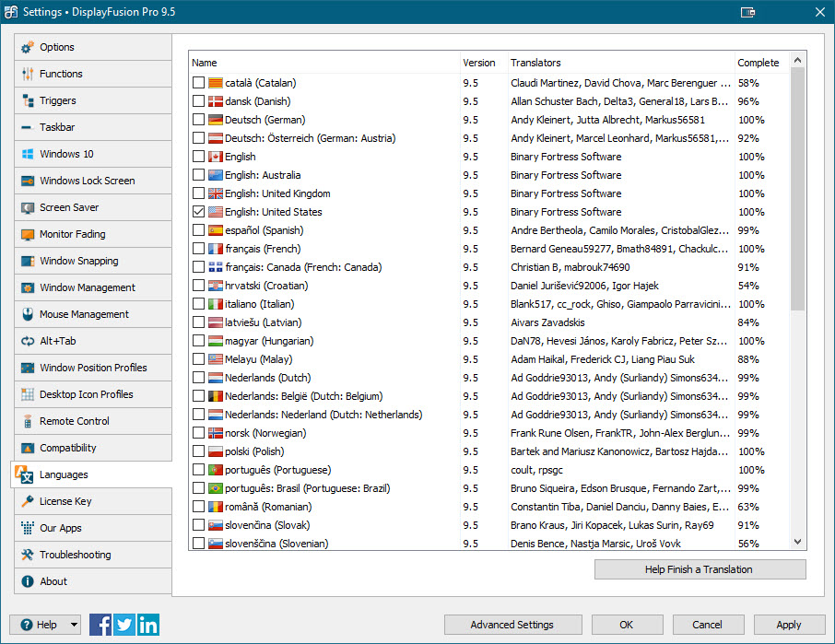Check the română (Romanian) checkbox
835x644 pixels.
click(x=199, y=507)
